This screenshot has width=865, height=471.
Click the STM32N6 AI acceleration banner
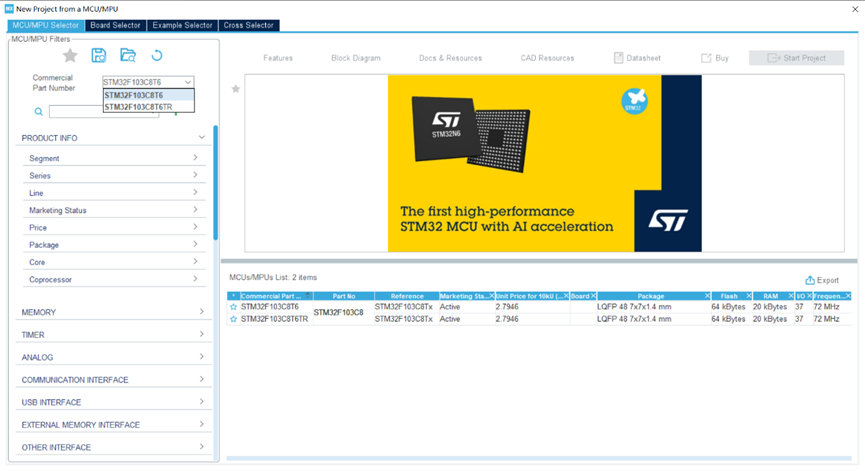(544, 163)
